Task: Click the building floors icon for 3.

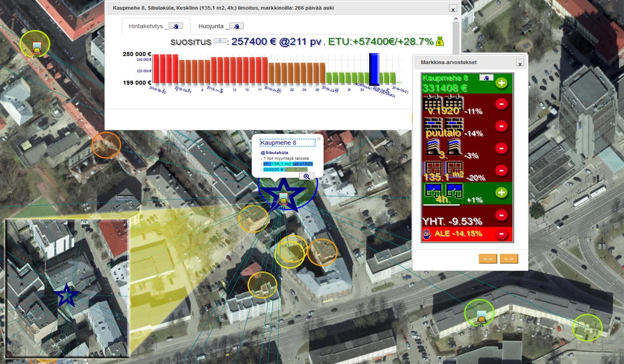Action: point(443,146)
